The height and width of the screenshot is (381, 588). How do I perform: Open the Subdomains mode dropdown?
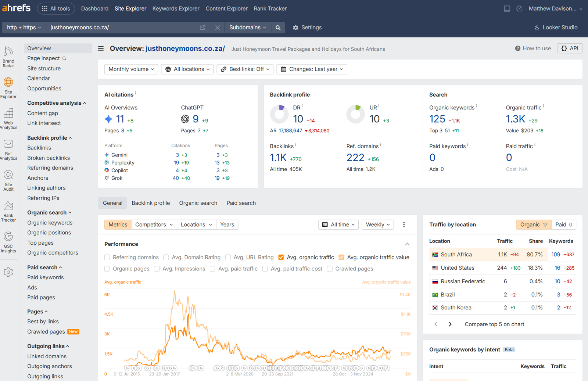[247, 28]
